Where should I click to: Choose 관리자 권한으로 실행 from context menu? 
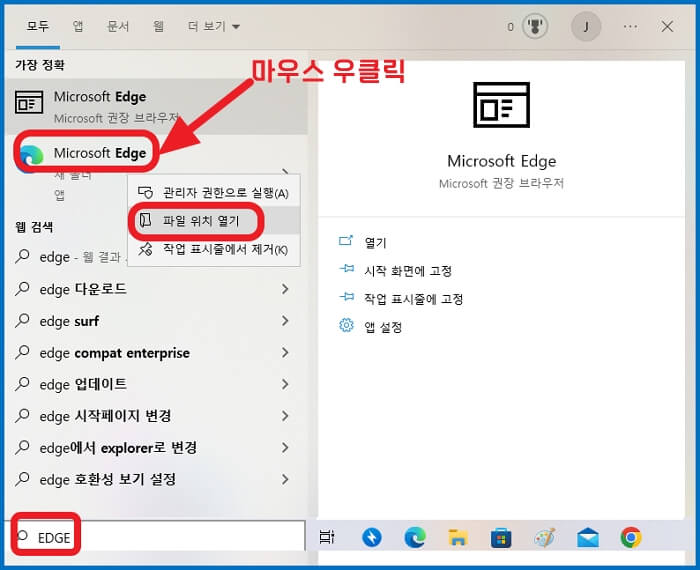[x=213, y=193]
